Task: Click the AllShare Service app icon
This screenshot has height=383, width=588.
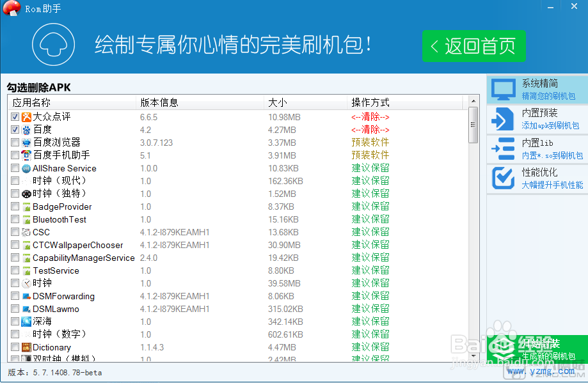Action: pyautogui.click(x=26, y=168)
